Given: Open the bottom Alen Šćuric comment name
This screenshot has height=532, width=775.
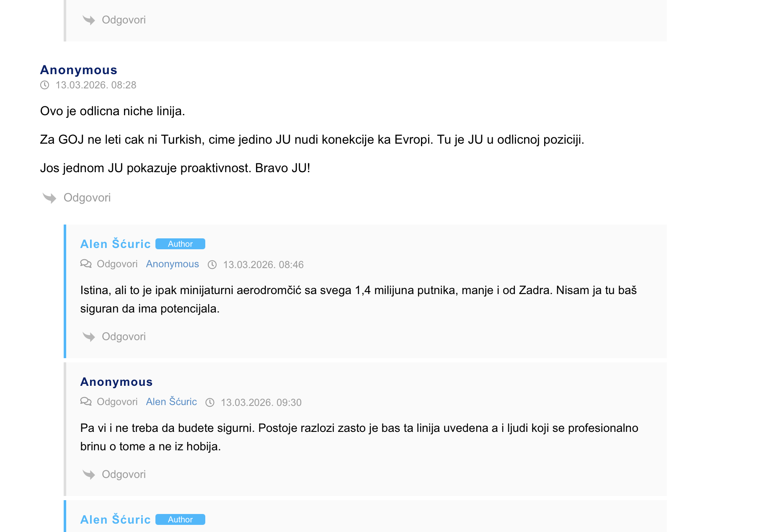Looking at the screenshot, I should click(x=116, y=519).
